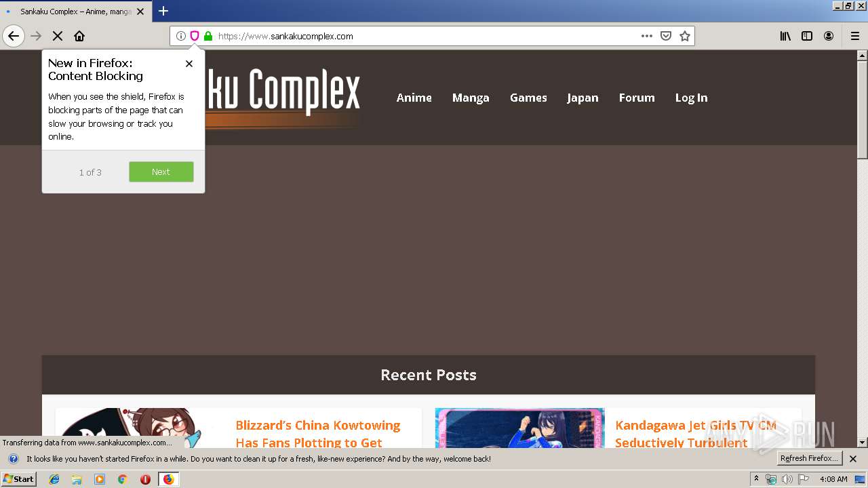The image size is (868, 488).
Task: Show hidden system tray icons arrow
Action: pyautogui.click(x=757, y=479)
